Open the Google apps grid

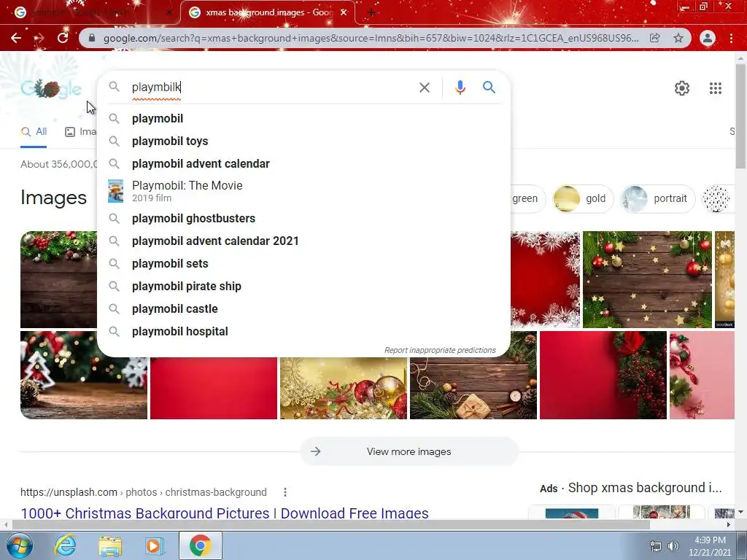[x=715, y=88]
